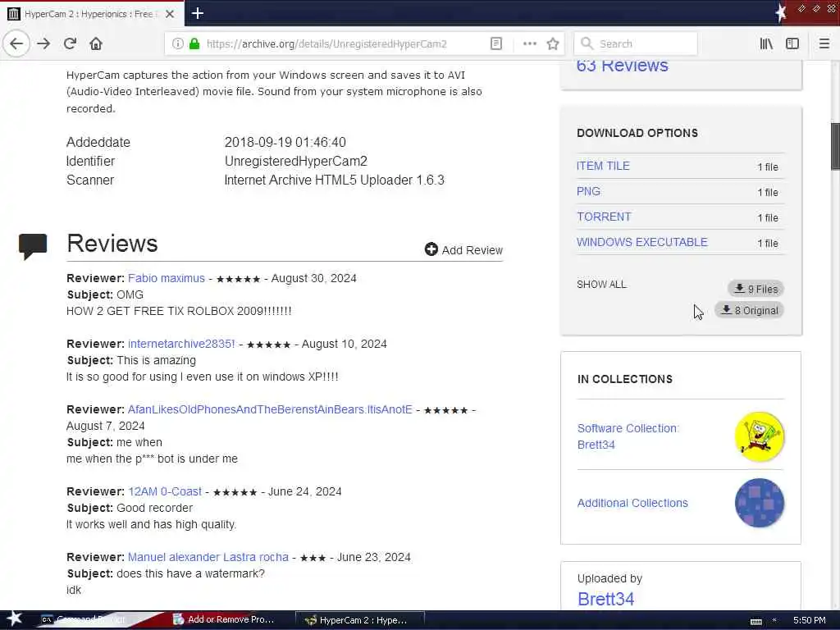Go back using the browser back arrow

[16, 44]
